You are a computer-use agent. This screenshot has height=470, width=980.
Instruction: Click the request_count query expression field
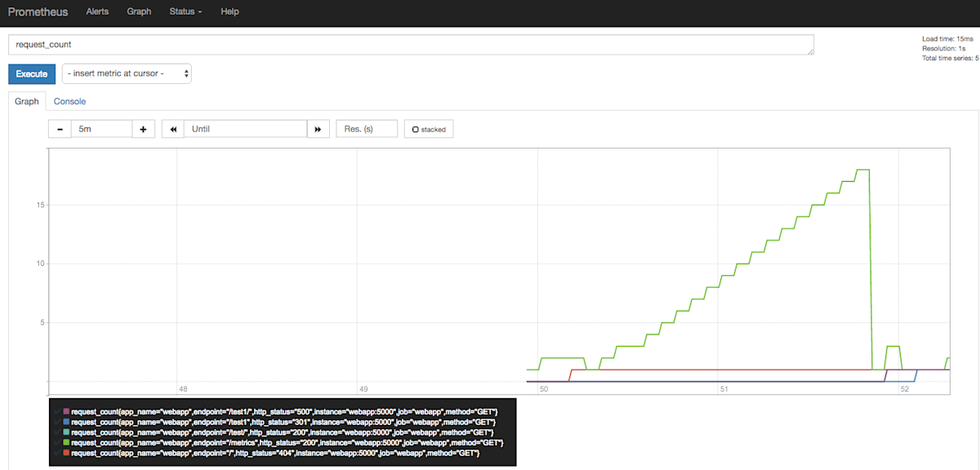coord(408,44)
